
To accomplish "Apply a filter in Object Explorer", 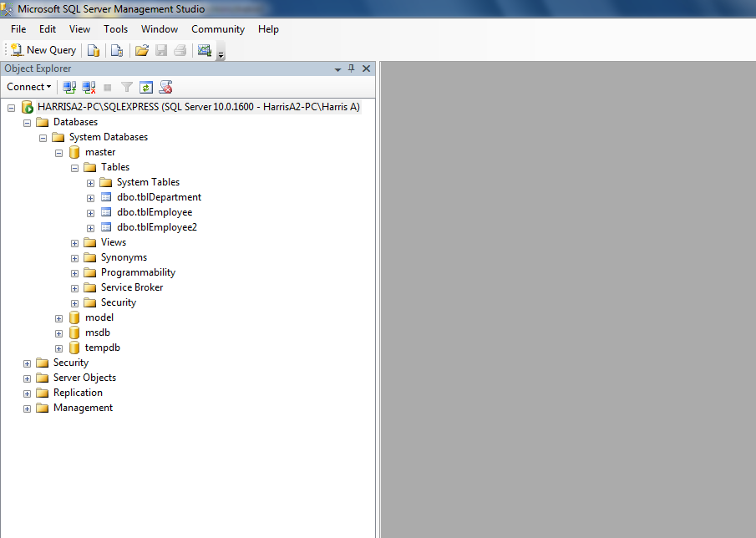I will pos(126,87).
